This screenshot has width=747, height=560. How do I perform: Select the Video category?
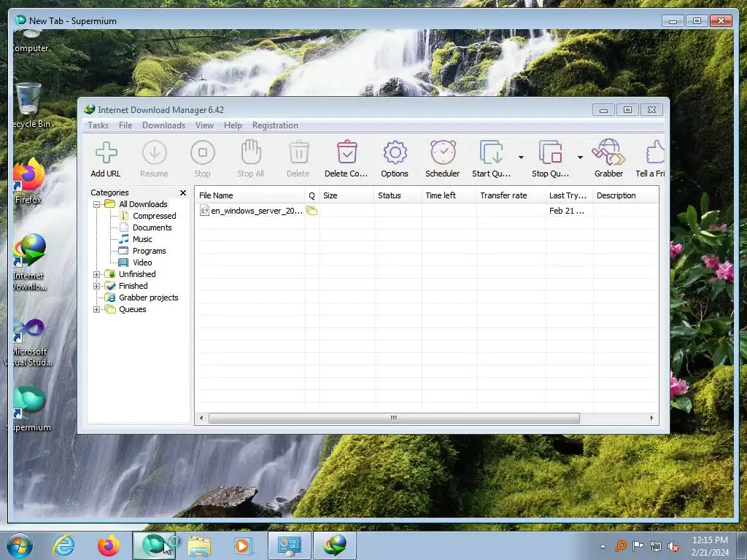pyautogui.click(x=142, y=262)
